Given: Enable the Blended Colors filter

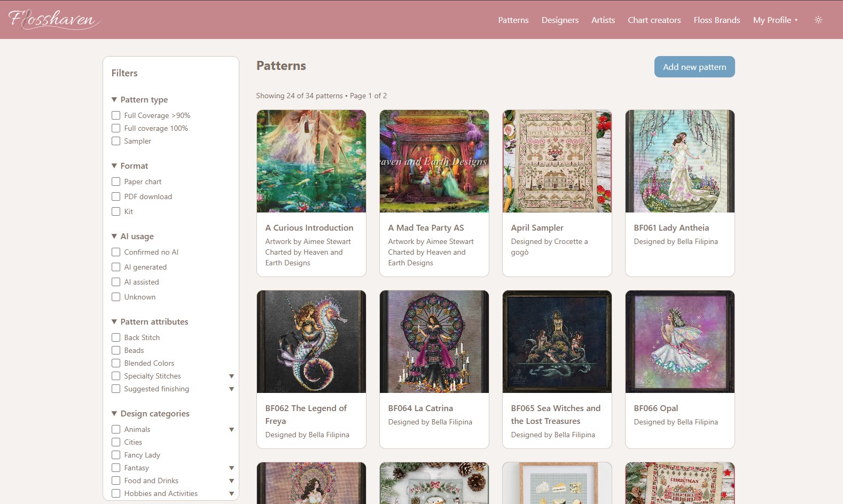Looking at the screenshot, I should pyautogui.click(x=116, y=363).
